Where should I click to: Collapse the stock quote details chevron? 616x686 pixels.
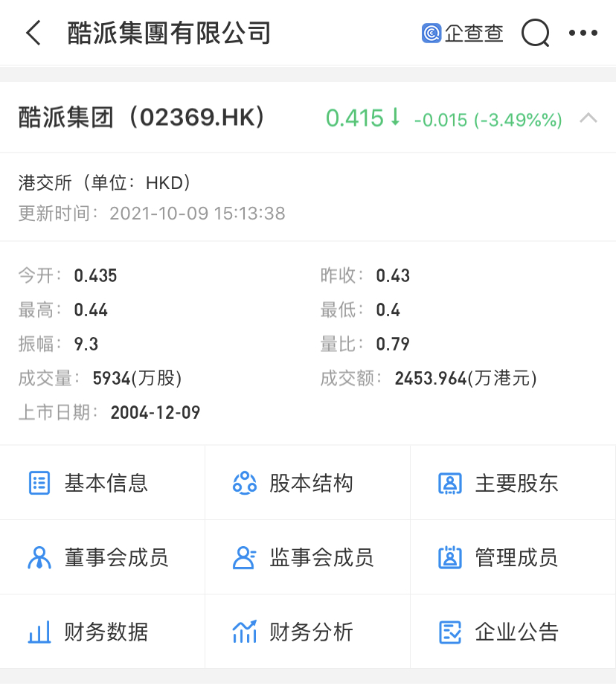tap(588, 118)
